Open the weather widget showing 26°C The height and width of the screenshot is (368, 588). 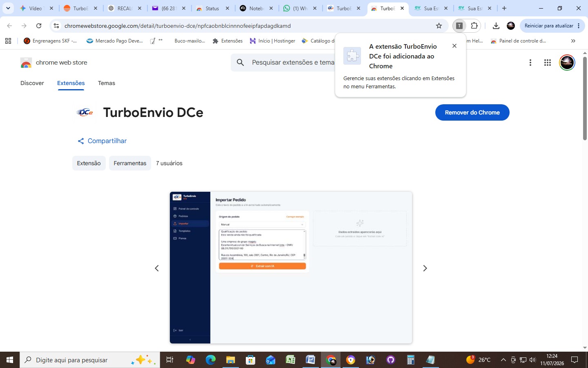click(478, 360)
